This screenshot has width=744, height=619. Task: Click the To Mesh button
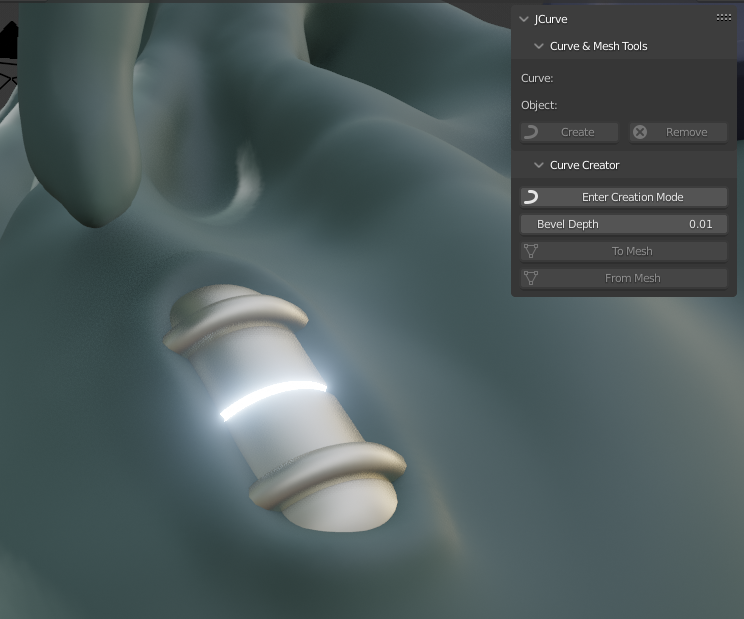pos(624,251)
